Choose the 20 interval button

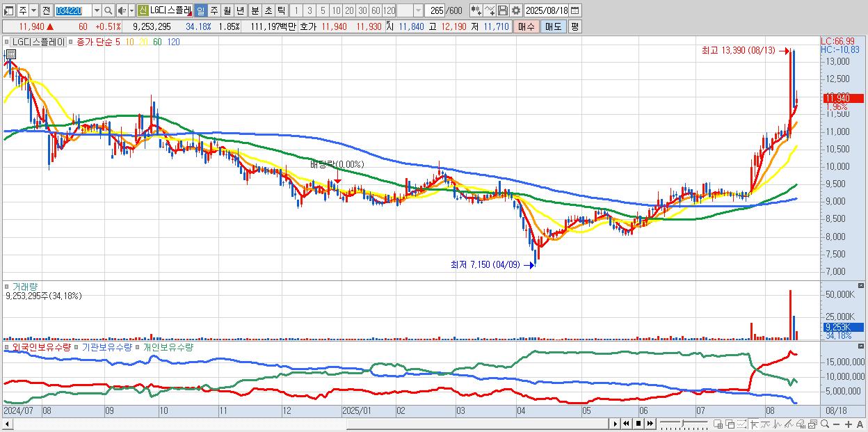[349, 11]
